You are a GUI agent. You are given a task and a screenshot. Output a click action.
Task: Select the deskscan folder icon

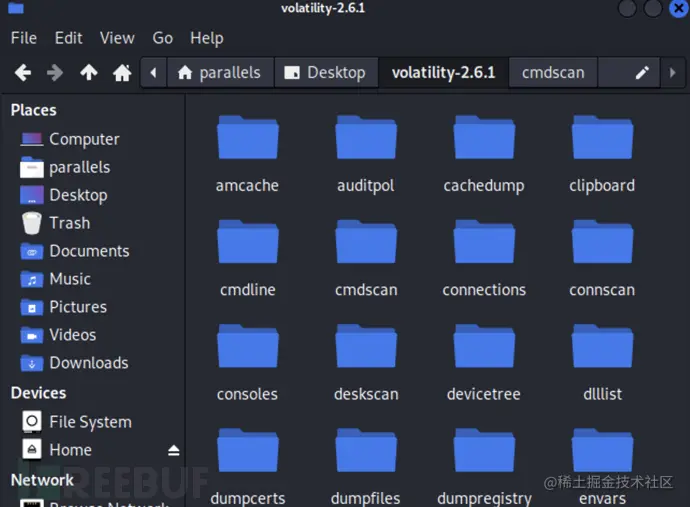tap(366, 346)
